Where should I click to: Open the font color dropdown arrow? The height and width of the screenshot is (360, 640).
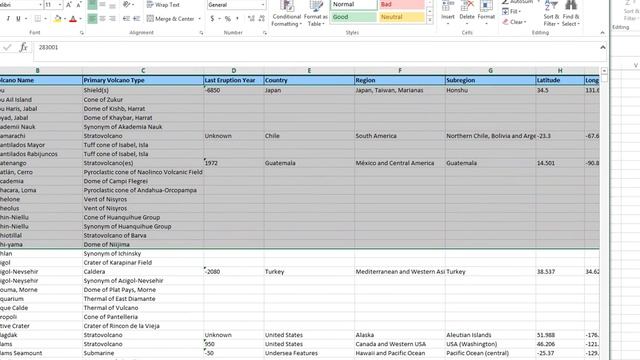[x=80, y=19]
